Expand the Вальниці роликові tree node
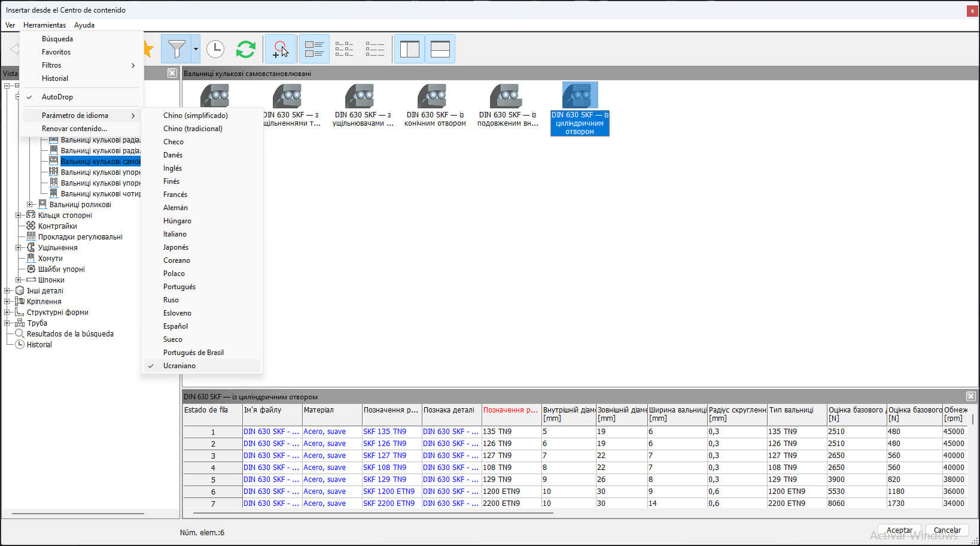The image size is (980, 546). pyautogui.click(x=30, y=205)
